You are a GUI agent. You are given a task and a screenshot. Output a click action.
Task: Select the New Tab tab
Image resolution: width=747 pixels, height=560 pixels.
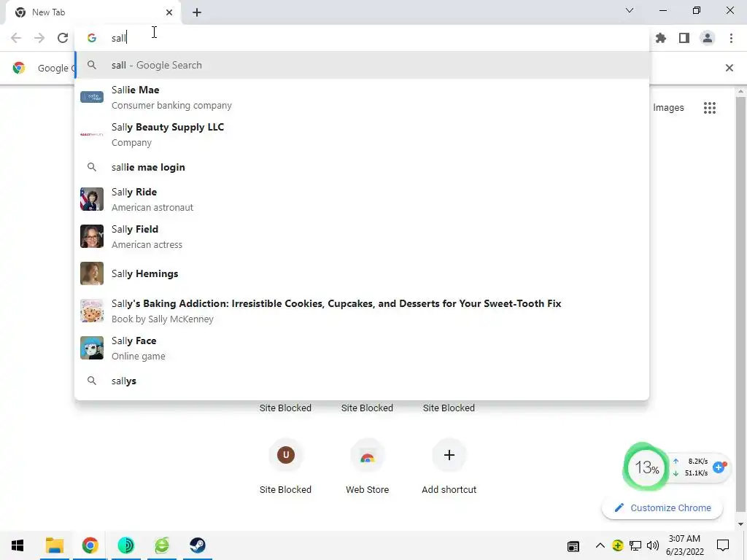point(93,12)
